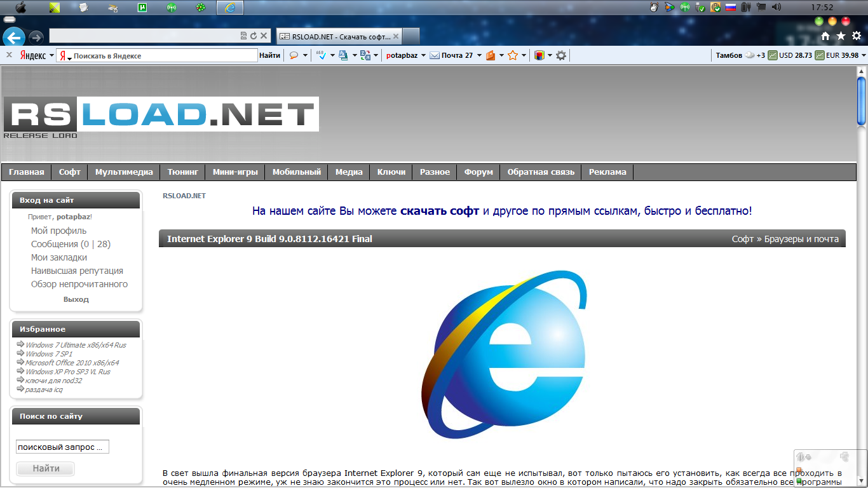Viewport: 868px width, 488px height.
Task: Expand the chat bubble dropdown arrow
Action: tap(305, 56)
